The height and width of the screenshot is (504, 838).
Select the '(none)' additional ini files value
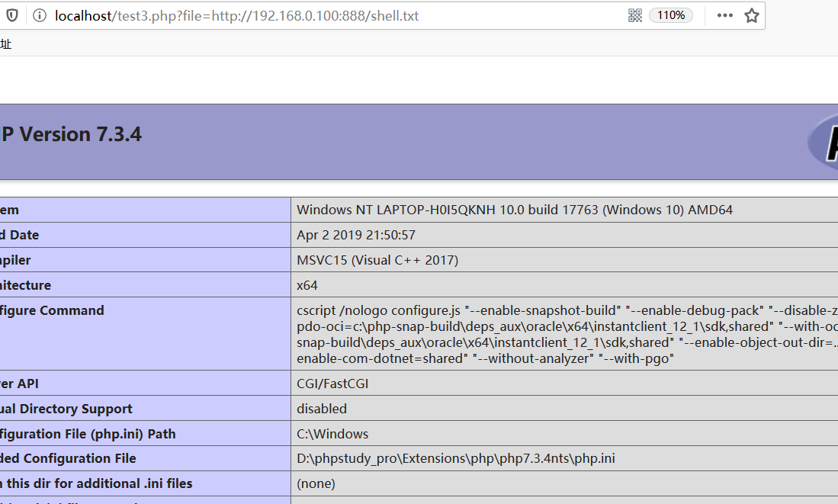tap(316, 483)
